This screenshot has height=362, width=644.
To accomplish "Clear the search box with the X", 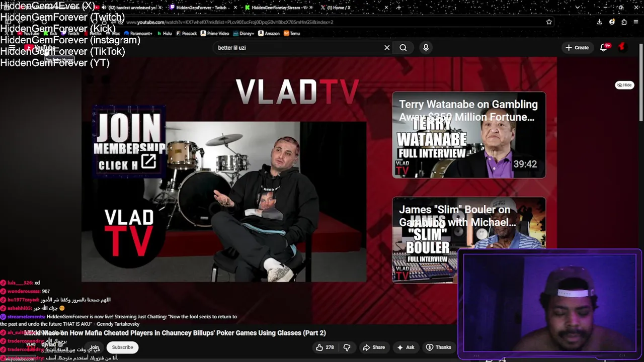I will pos(387,48).
